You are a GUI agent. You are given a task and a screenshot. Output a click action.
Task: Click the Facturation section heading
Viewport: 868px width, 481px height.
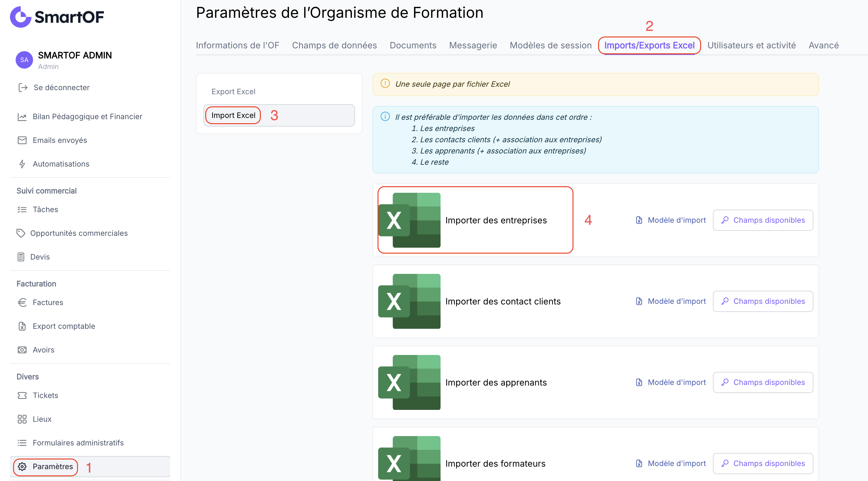pyautogui.click(x=37, y=284)
